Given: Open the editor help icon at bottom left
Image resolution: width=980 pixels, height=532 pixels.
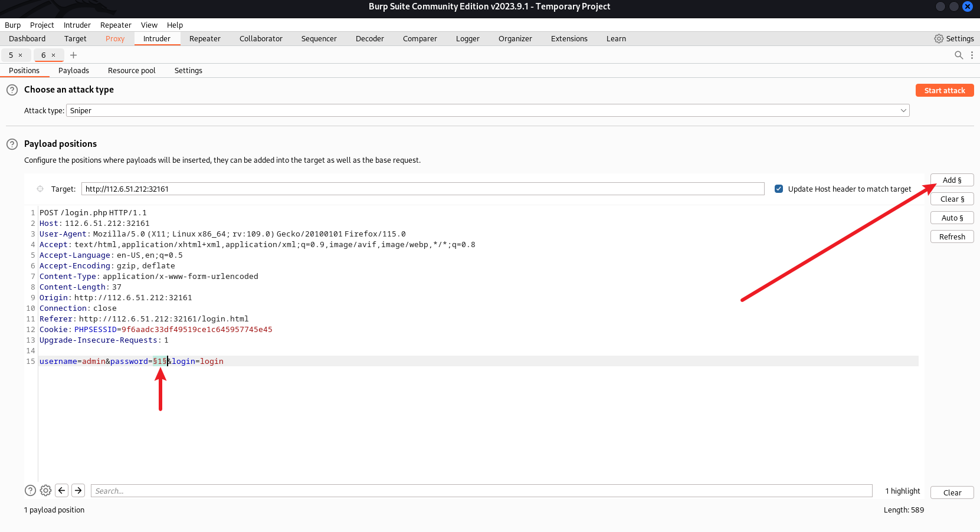Looking at the screenshot, I should click(x=30, y=490).
